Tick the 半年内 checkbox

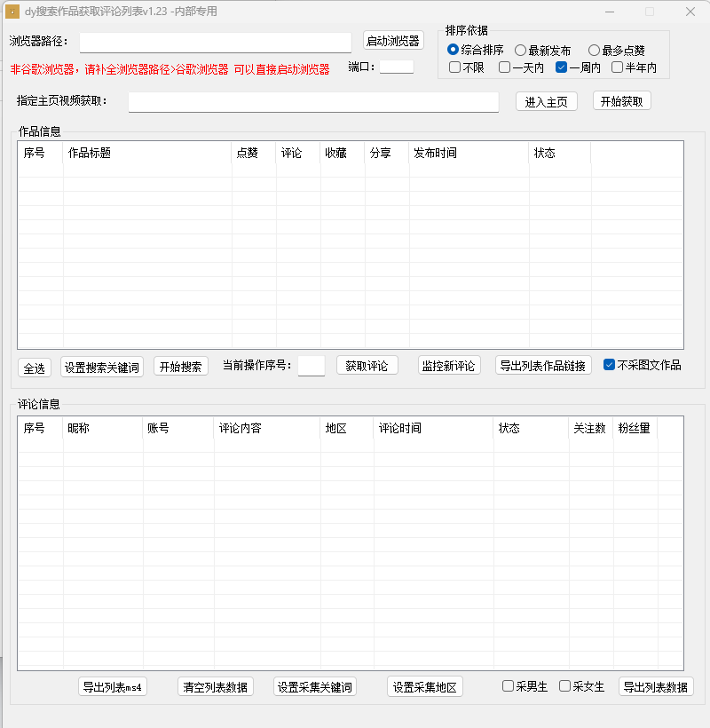coord(618,67)
